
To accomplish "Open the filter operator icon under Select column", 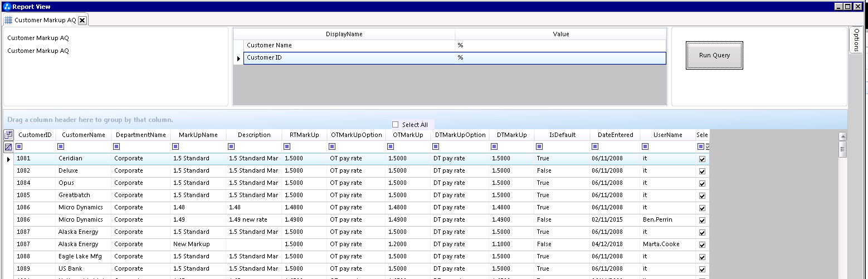I will point(701,146).
